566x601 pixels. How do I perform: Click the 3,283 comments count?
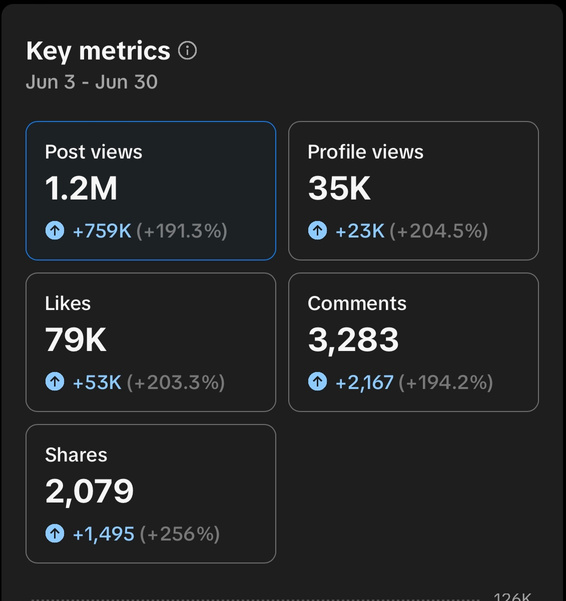353,340
